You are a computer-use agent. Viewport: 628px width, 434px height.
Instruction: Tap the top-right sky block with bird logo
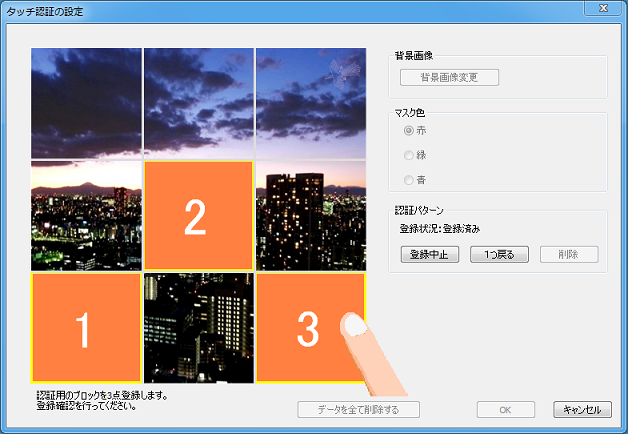coord(311,103)
